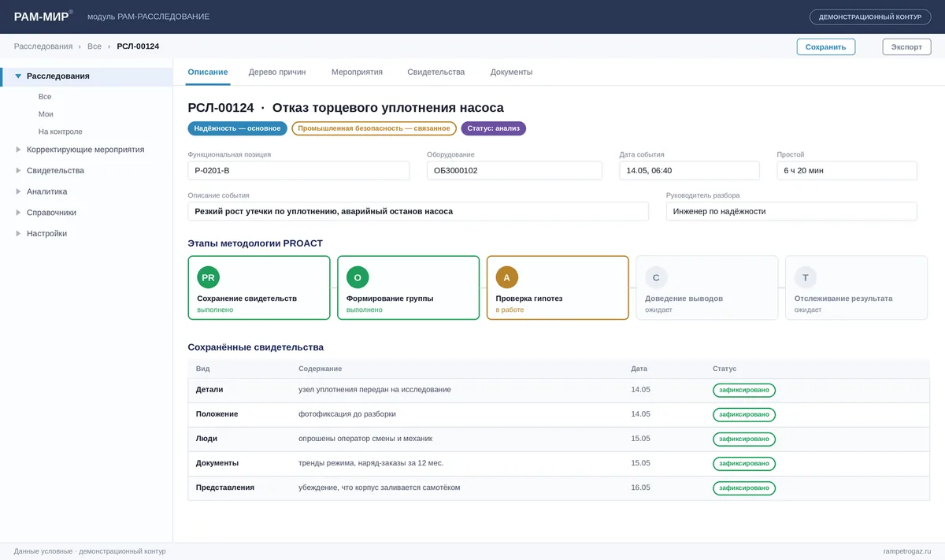Click зафиксировано status in Детали row
Image resolution: width=945 pixels, height=560 pixels.
744,390
